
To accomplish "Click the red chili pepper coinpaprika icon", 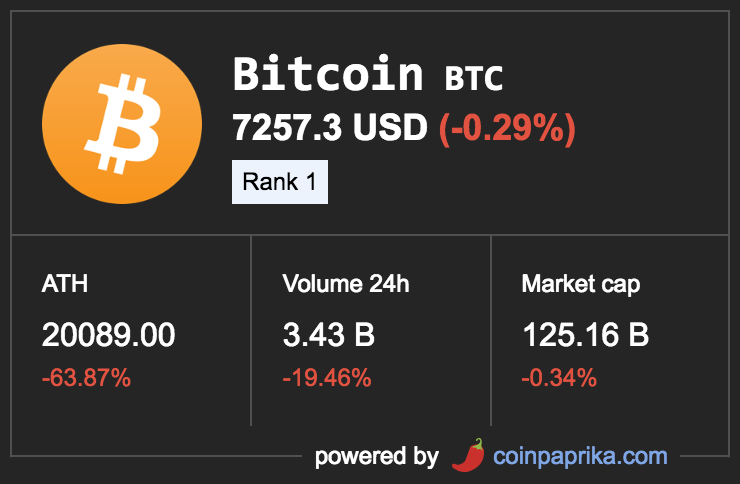I will coord(468,455).
